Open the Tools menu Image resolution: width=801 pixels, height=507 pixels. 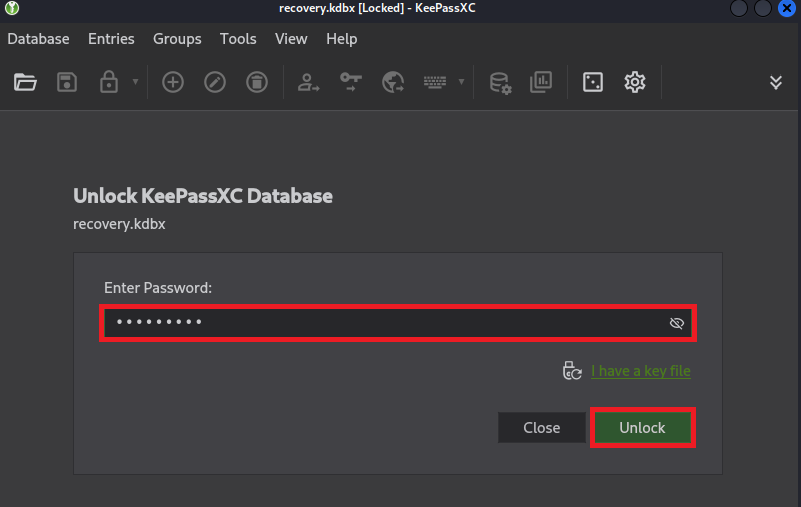pos(238,39)
